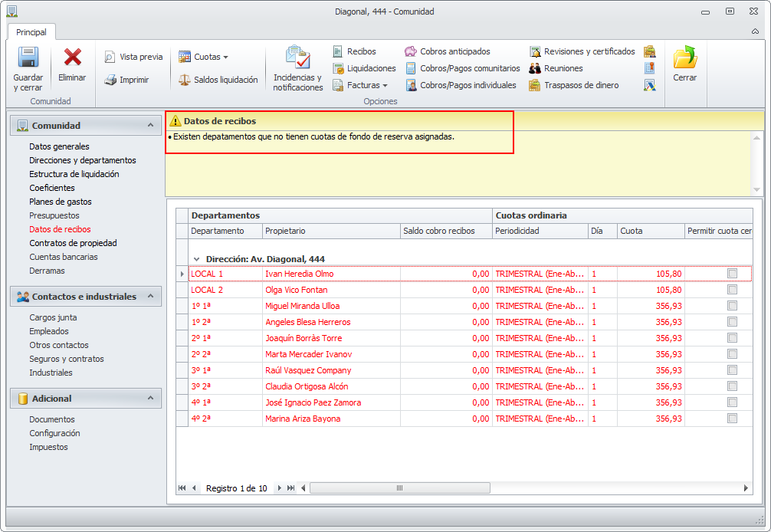Click the Guardar y cerrar floppy icon
This screenshot has width=771, height=532.
[x=28, y=57]
